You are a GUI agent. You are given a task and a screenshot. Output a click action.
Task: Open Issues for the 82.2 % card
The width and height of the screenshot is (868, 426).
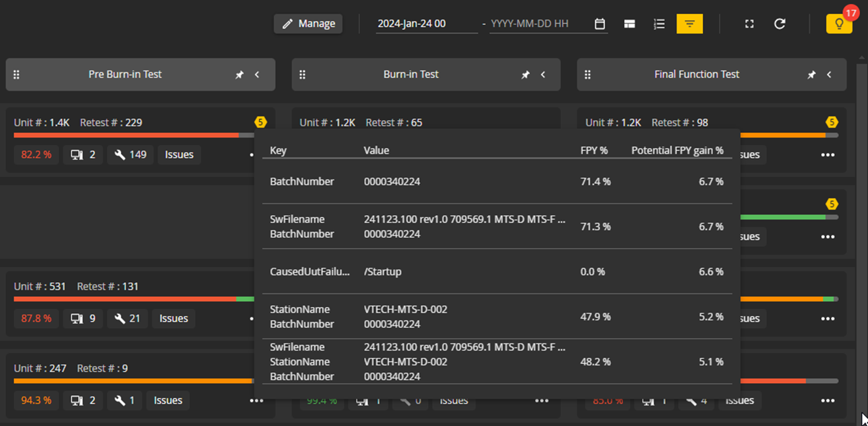[179, 155]
